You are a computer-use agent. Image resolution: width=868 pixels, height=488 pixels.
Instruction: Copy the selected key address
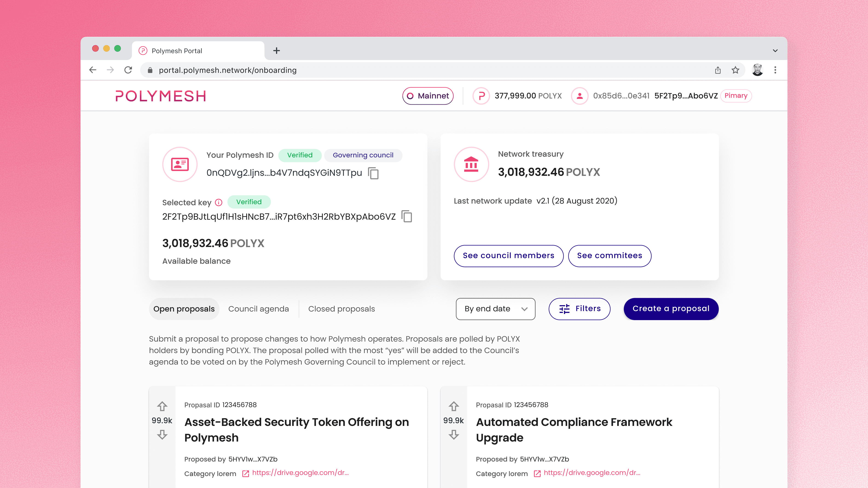coord(407,216)
